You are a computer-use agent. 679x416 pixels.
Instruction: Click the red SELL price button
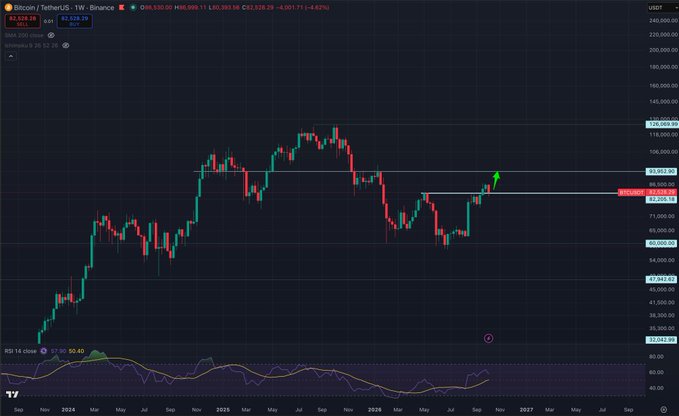click(x=23, y=21)
